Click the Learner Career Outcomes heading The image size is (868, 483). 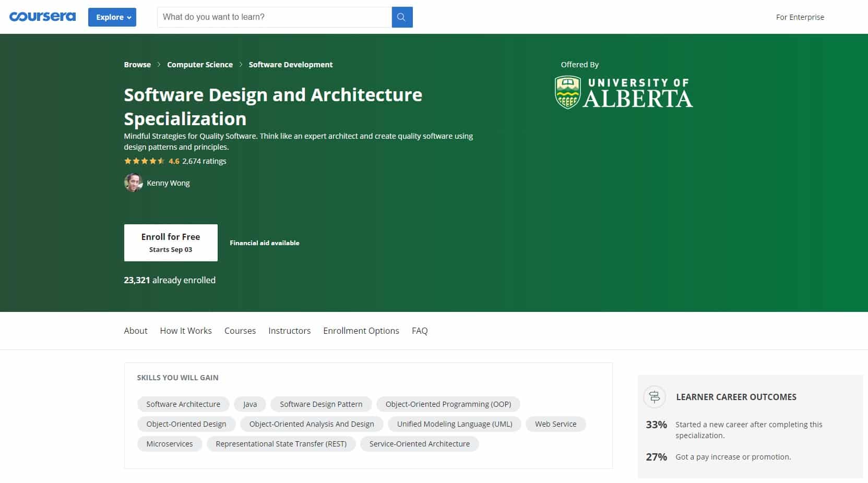pos(736,397)
